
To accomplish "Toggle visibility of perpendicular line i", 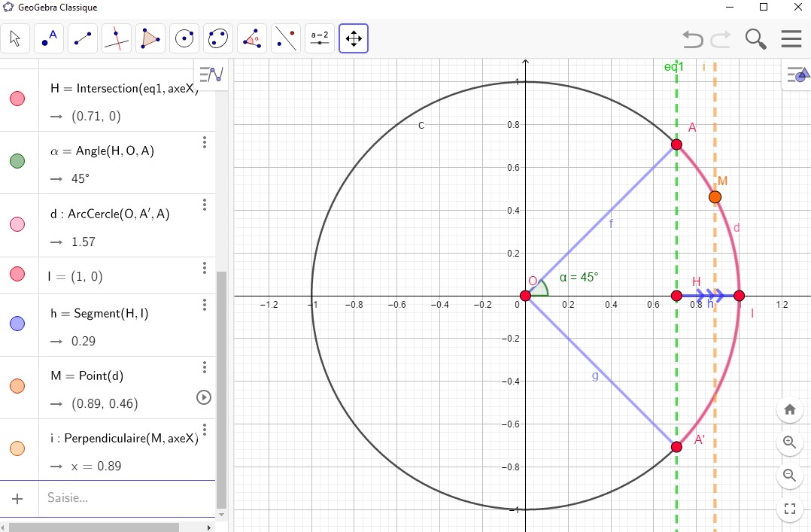I will point(17,448).
